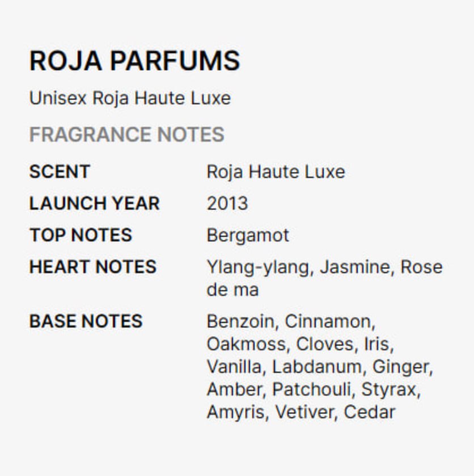474x476 pixels.
Task: Click the word Ylang-ylang in heart notes
Action: (x=259, y=267)
